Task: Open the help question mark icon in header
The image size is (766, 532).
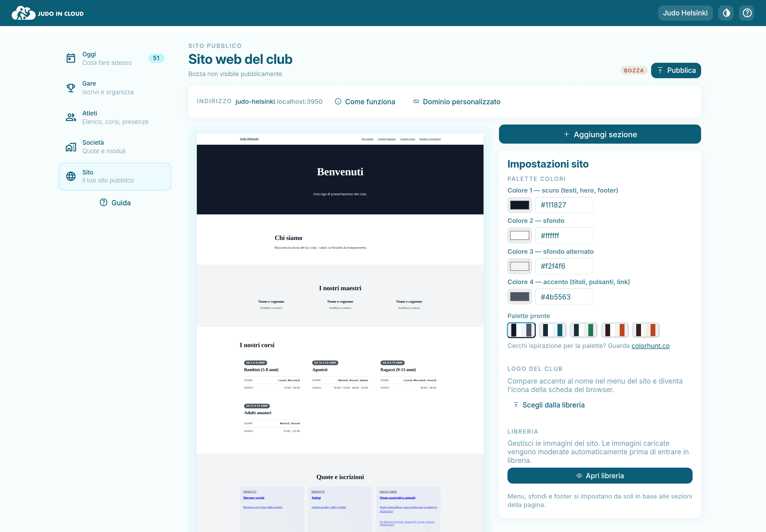Action: coord(747,13)
